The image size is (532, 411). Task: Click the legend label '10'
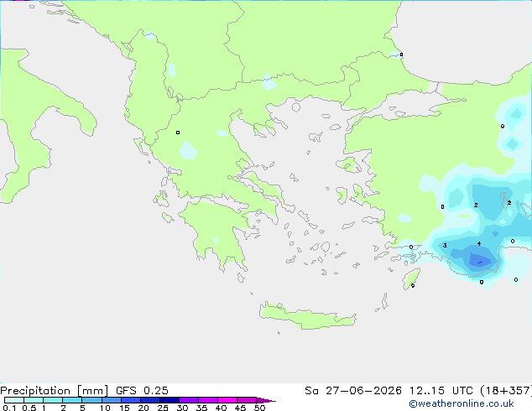pos(105,408)
